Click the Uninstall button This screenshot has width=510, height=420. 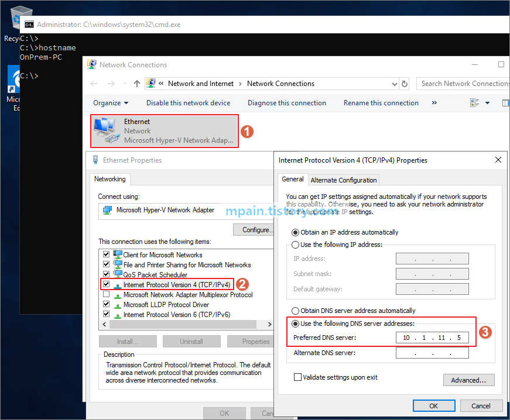[191, 342]
